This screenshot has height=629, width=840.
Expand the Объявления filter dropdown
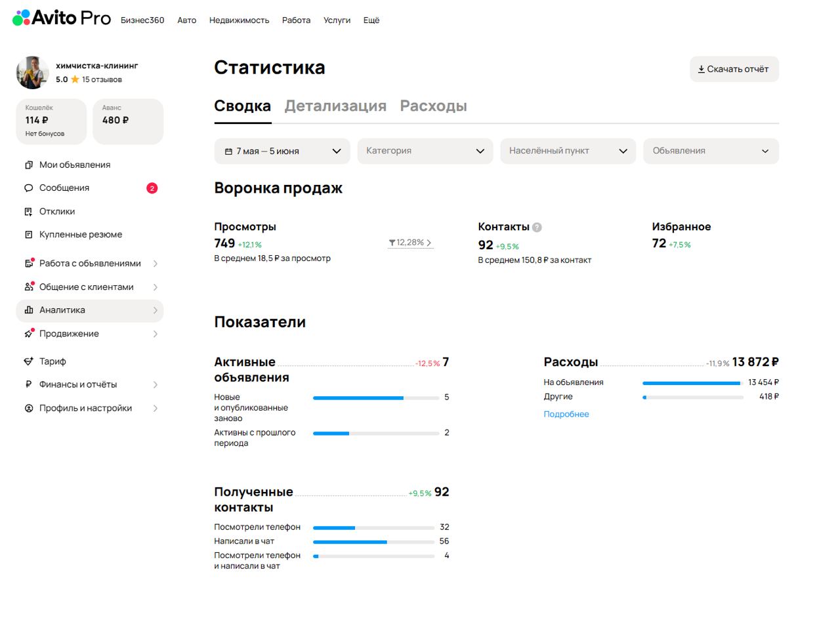[x=711, y=152]
